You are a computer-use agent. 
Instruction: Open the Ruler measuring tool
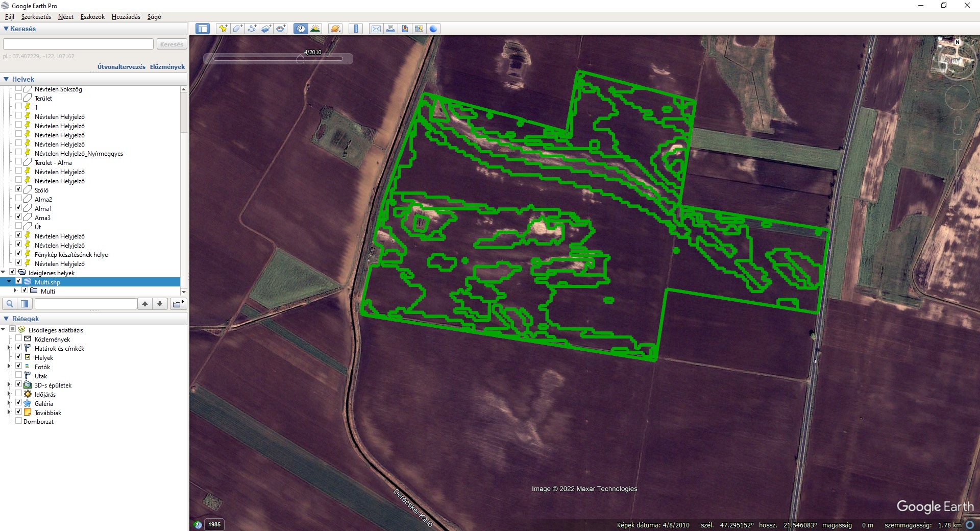coord(356,29)
